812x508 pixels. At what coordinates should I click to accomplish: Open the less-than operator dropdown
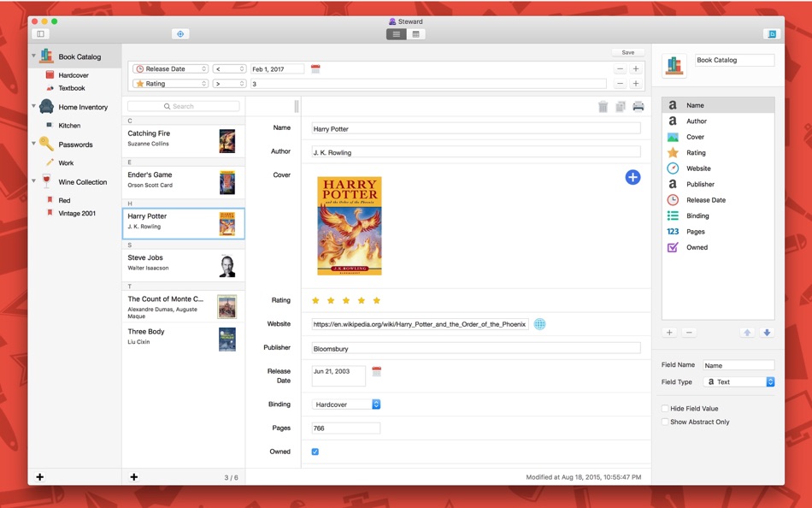(x=229, y=69)
